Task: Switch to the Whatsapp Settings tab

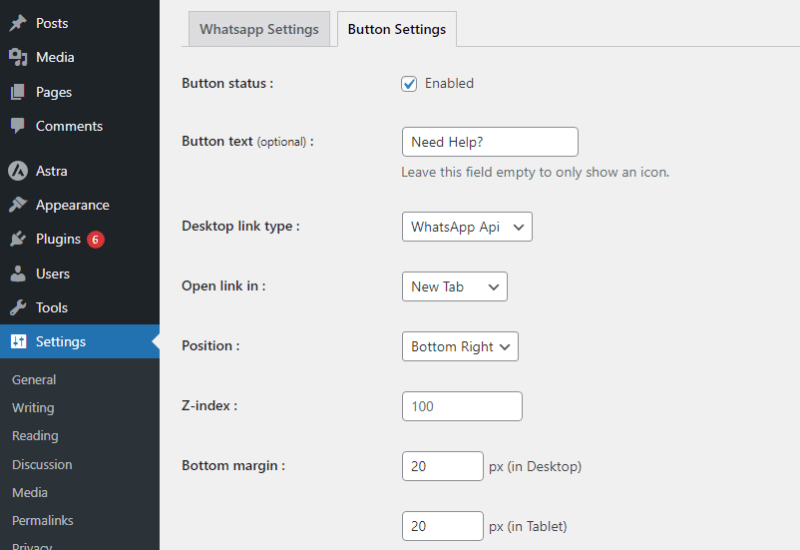Action: [x=259, y=29]
